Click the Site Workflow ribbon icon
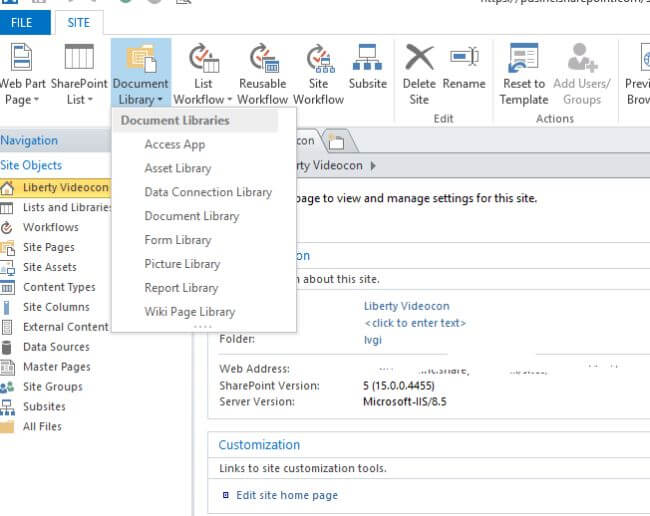The width and height of the screenshot is (650, 516). (x=320, y=58)
